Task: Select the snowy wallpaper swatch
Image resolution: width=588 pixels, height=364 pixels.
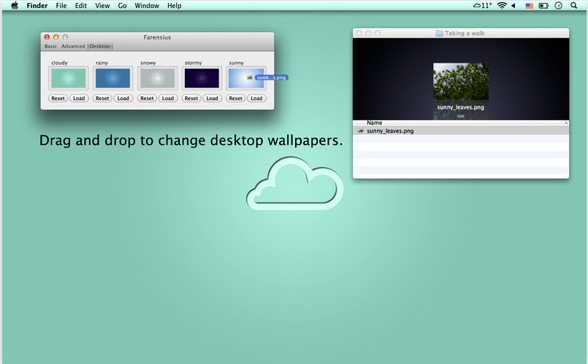Action: (x=158, y=78)
